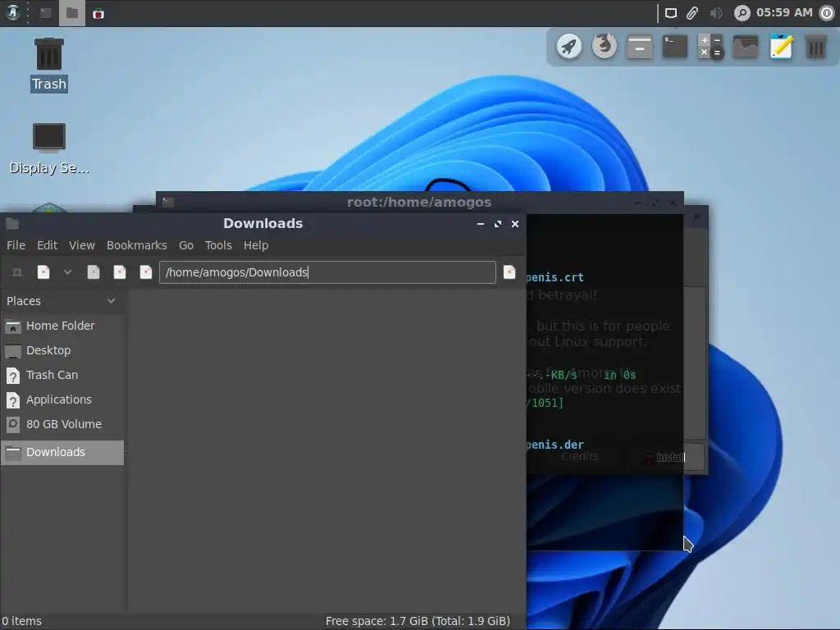840x630 pixels.
Task: Select the red installer task in the taskbar
Action: pyautogui.click(x=98, y=13)
